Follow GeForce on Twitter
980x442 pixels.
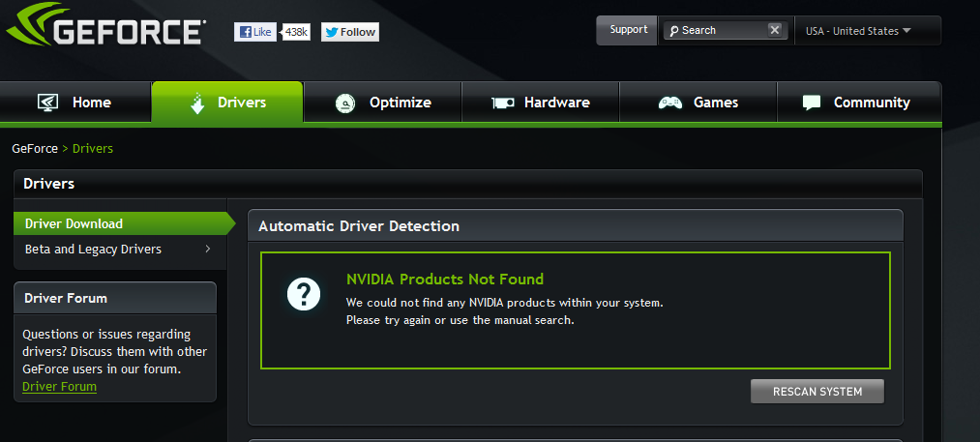click(349, 32)
